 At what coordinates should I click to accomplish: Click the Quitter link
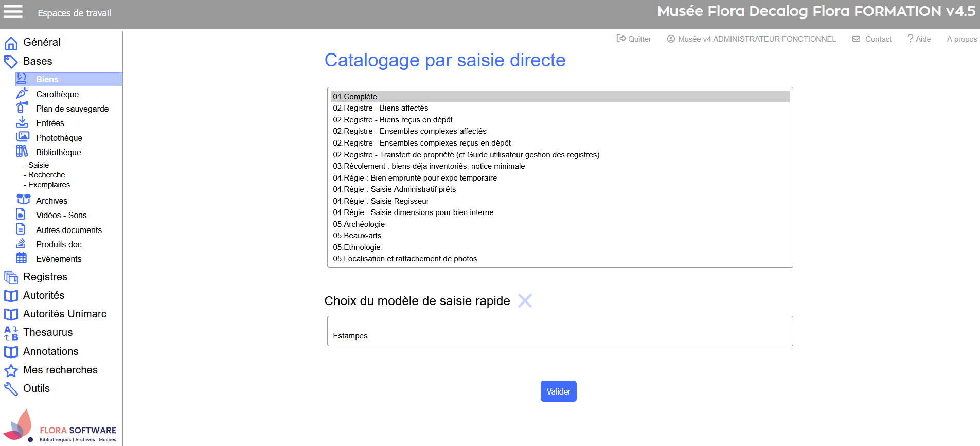click(634, 39)
